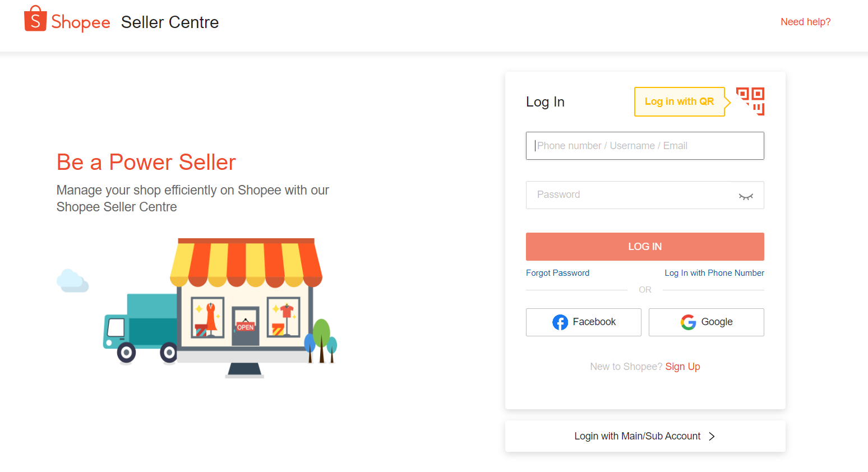Image resolution: width=868 pixels, height=472 pixels.
Task: Click the small cloud illustration
Action: point(73,280)
